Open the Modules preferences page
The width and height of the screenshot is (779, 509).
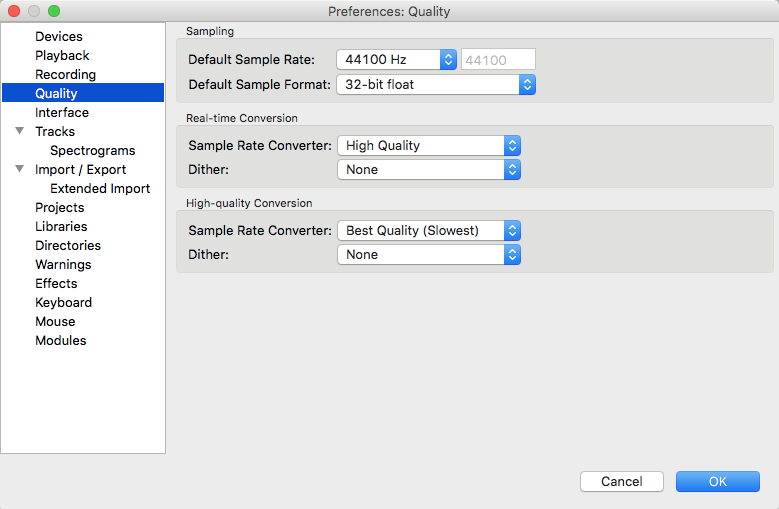tap(60, 340)
